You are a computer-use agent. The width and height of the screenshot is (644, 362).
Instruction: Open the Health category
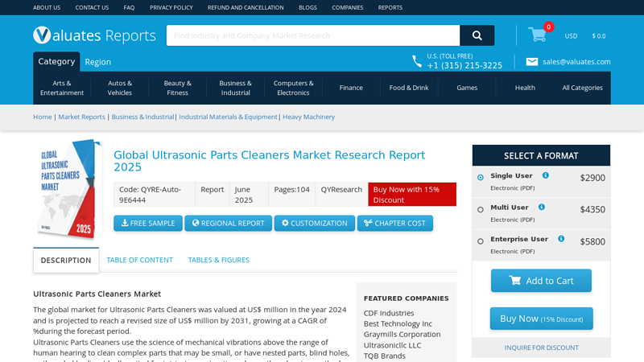525,88
